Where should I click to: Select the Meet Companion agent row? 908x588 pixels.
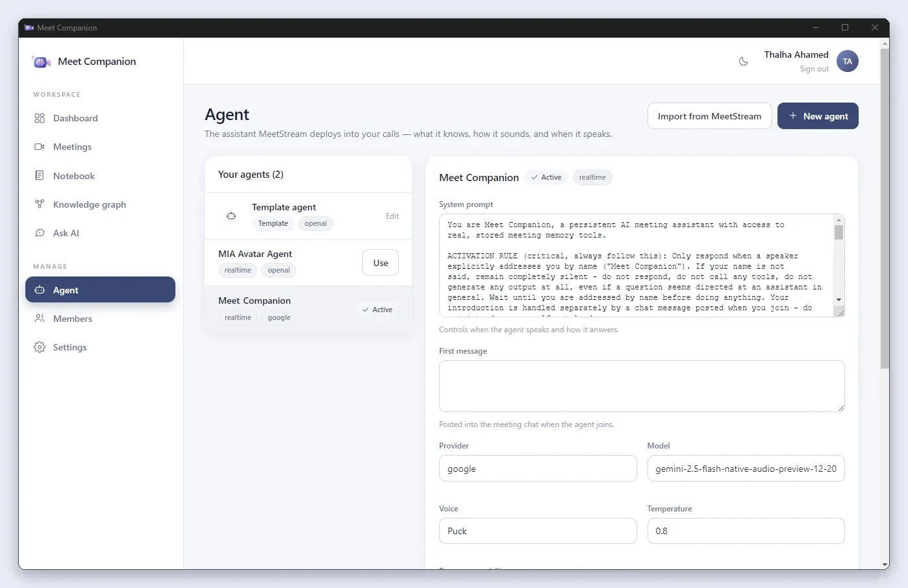click(x=309, y=310)
